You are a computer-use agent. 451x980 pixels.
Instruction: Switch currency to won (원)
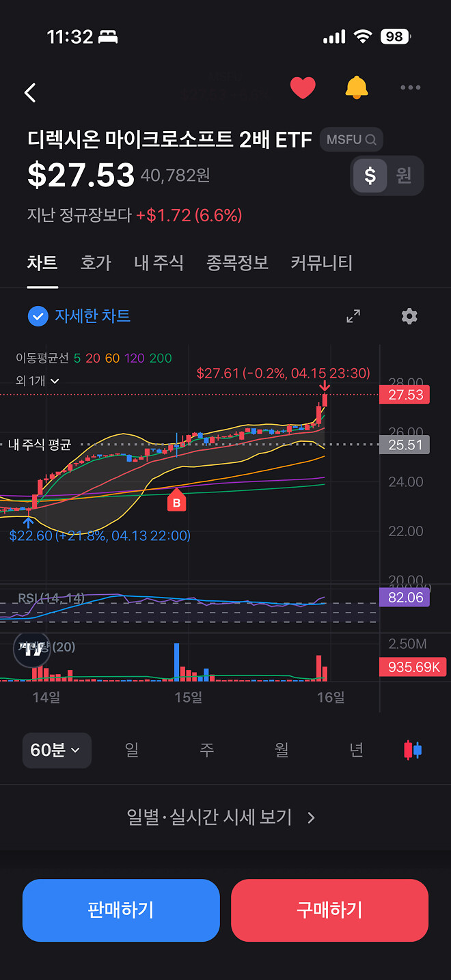(404, 176)
